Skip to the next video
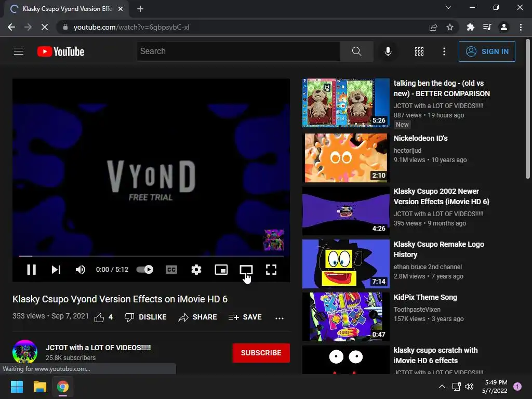 pyautogui.click(x=56, y=270)
